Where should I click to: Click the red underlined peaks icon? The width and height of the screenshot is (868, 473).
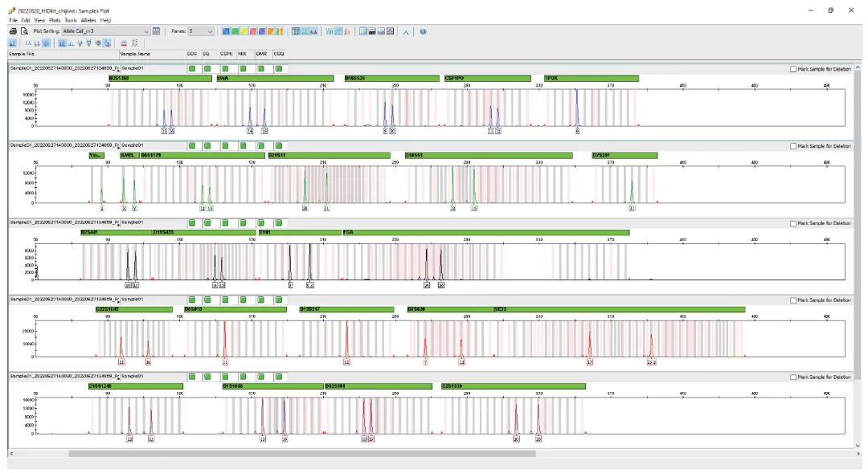[x=124, y=43]
